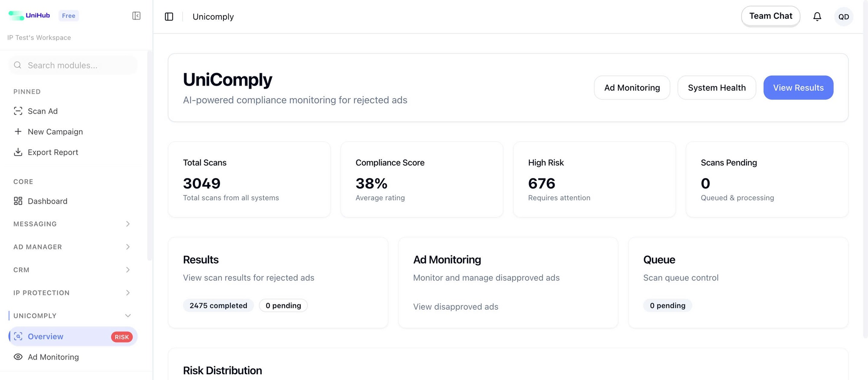Collapse sidebar using the panel icon
The image size is (868, 380).
pos(136,16)
